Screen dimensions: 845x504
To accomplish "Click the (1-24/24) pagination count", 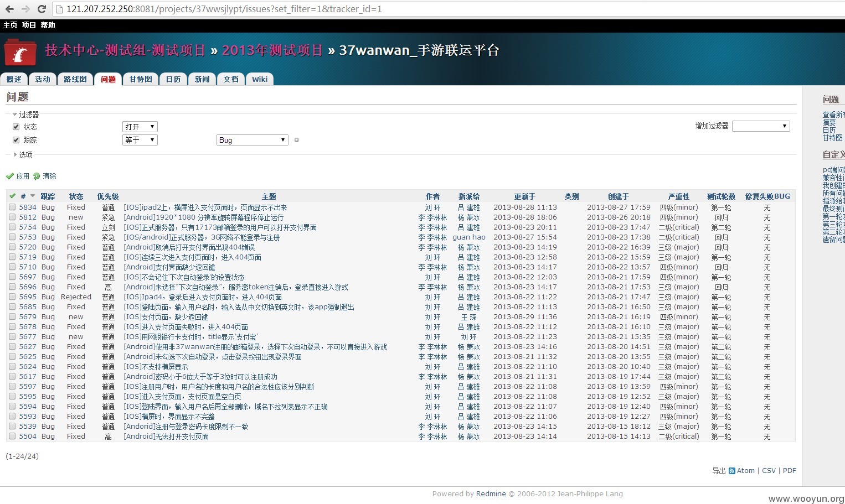I will coord(22,456).
